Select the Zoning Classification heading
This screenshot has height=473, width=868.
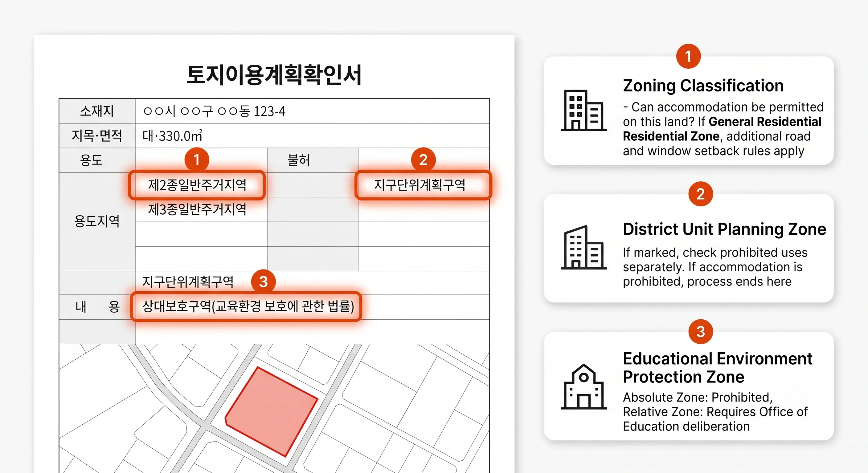[x=703, y=86]
